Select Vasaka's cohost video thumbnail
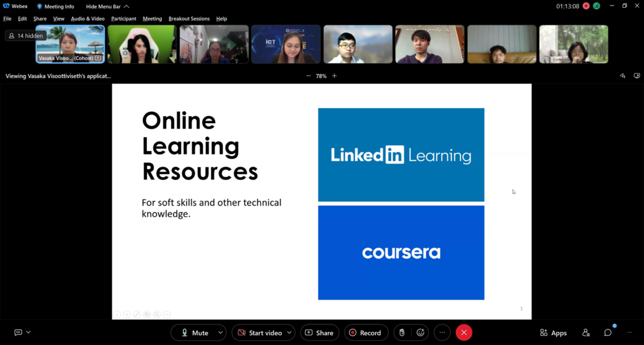Screen dimensions: 644x345 tap(70, 44)
